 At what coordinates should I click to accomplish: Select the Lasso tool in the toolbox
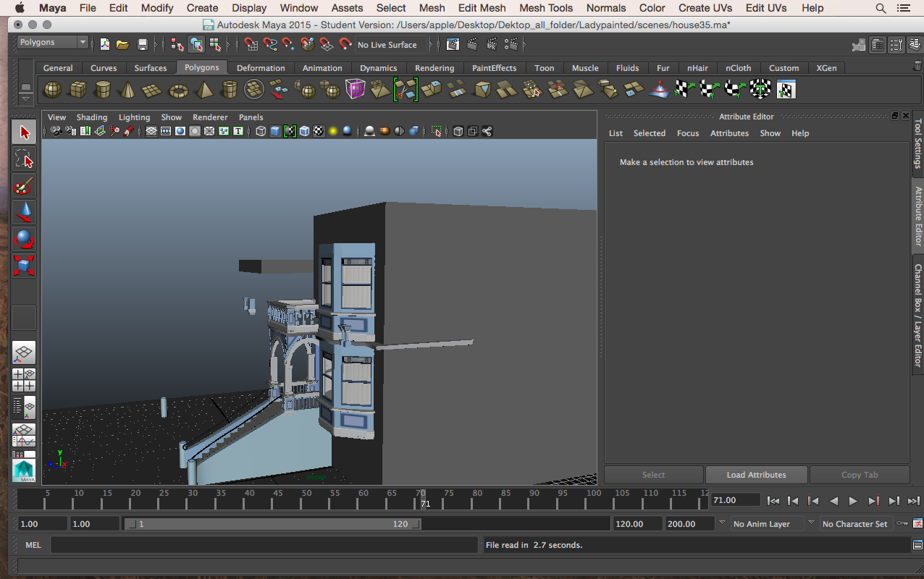(x=24, y=159)
